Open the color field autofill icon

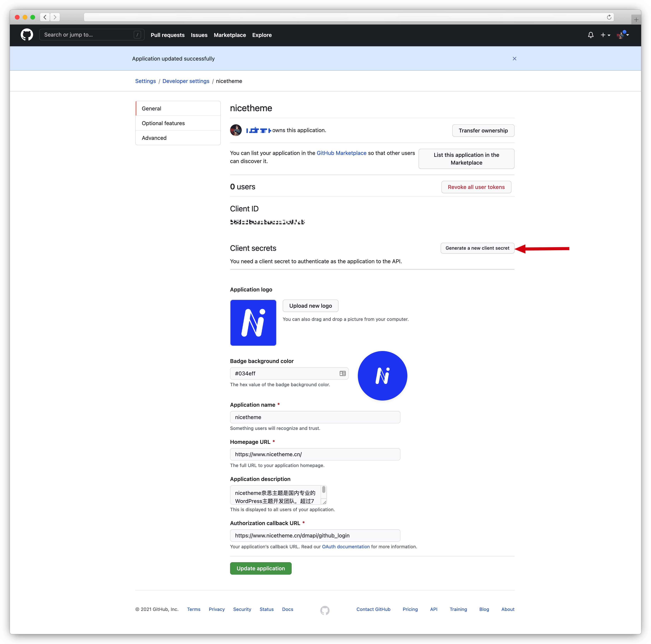click(x=342, y=373)
